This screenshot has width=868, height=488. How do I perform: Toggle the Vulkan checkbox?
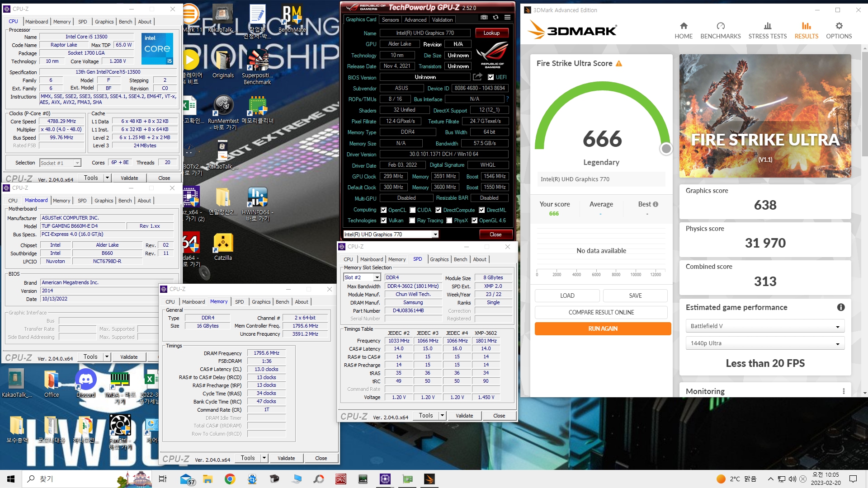point(384,221)
